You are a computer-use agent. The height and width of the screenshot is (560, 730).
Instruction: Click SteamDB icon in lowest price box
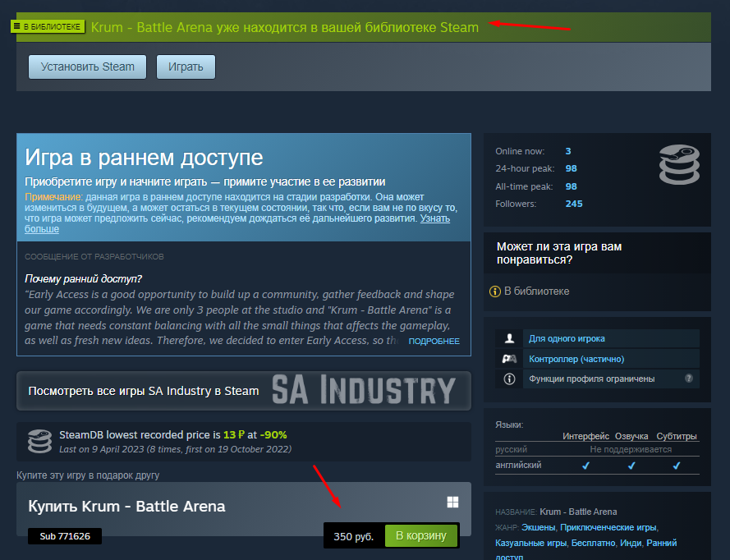click(39, 441)
